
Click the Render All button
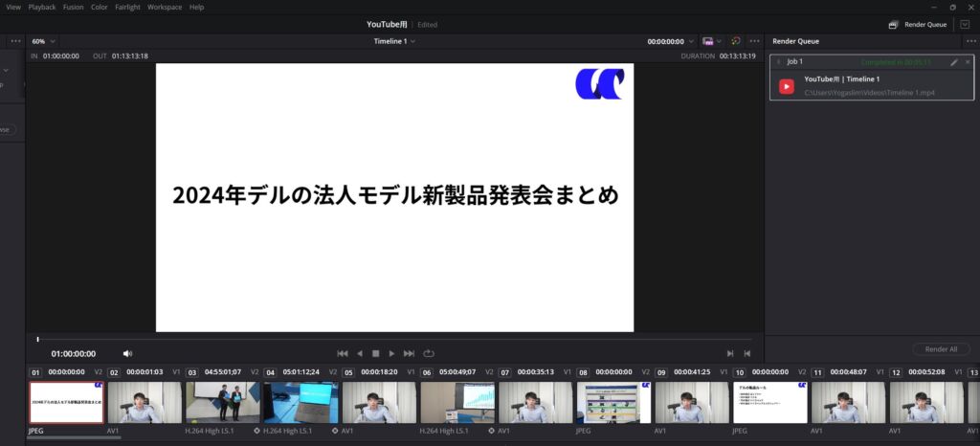tap(941, 349)
